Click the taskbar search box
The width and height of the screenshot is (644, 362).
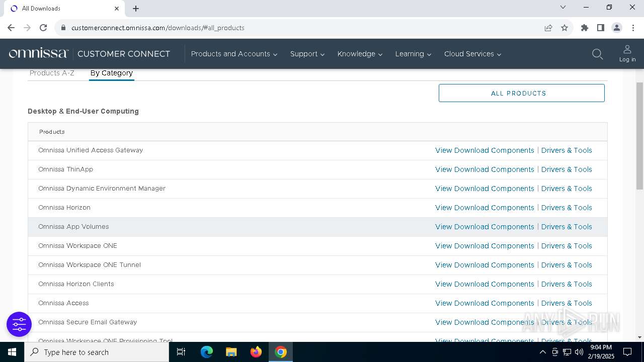pos(97,352)
